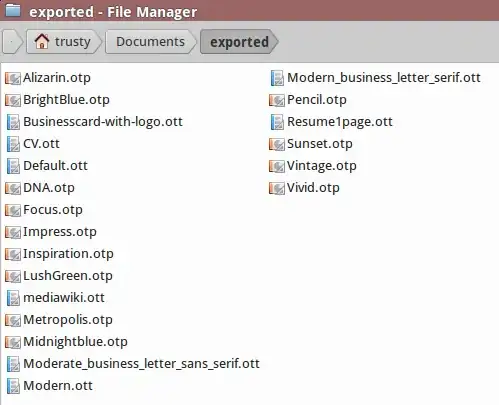Select the Metropolis.otp file name
This screenshot has height=405, width=499.
68,320
